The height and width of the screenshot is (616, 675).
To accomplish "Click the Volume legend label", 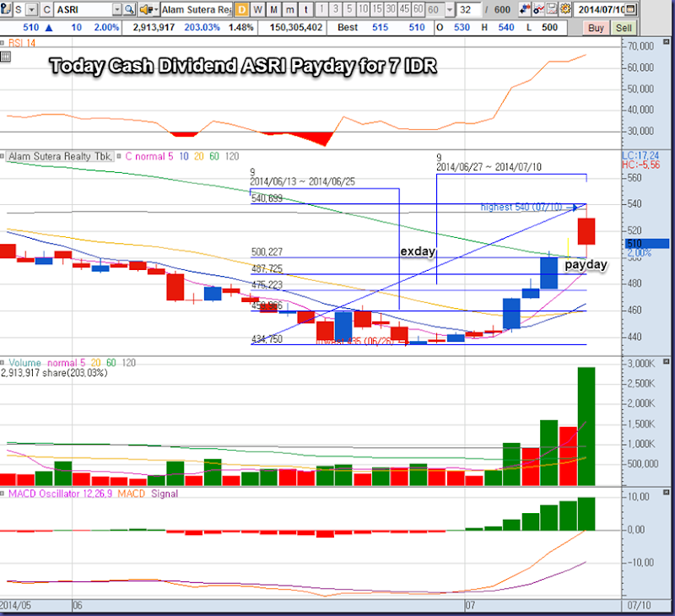I will (x=25, y=363).
